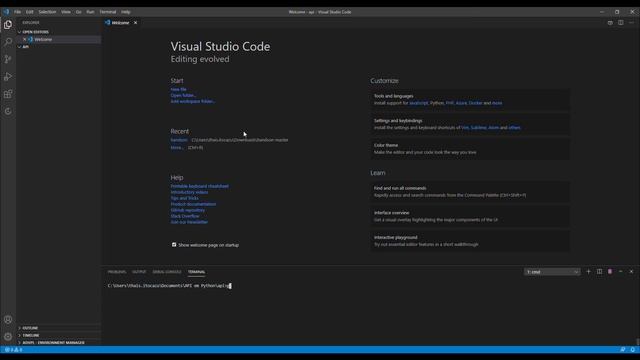Switch to the Debug Console tab
The height and width of the screenshot is (360, 640).
tap(167, 272)
